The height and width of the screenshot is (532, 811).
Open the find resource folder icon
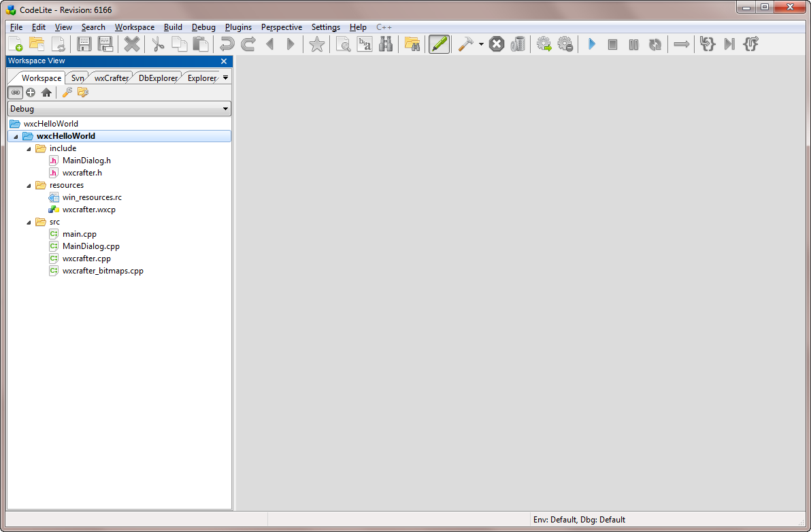pos(412,44)
